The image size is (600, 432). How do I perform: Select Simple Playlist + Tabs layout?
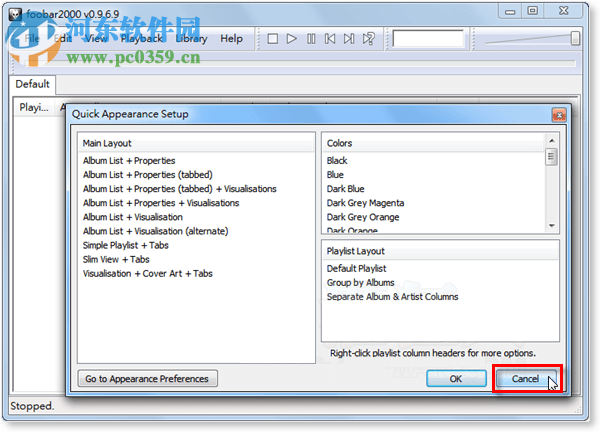[x=126, y=246]
